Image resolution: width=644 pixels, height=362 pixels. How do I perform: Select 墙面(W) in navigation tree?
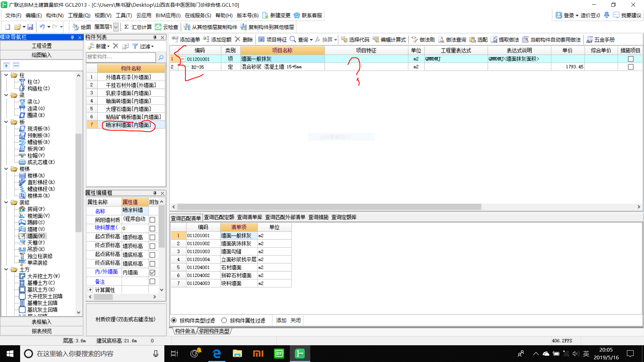point(32,236)
